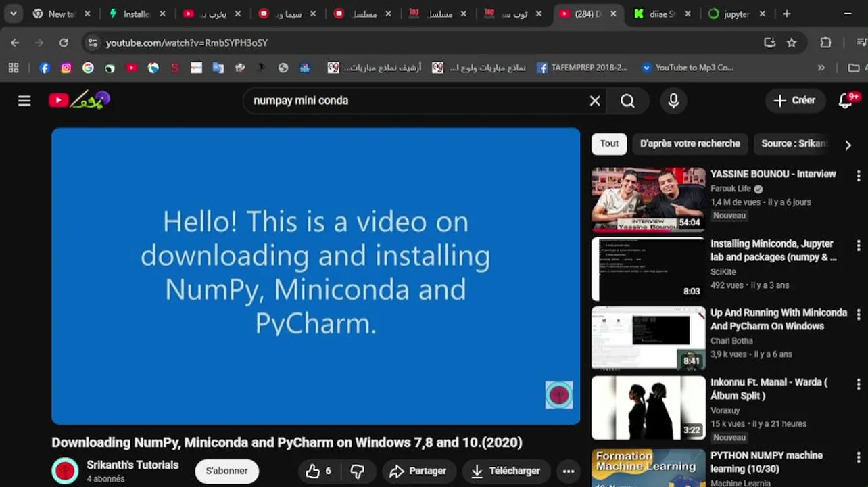Open the Facebook bookmark icon
Image resolution: width=868 pixels, height=487 pixels.
tap(45, 68)
